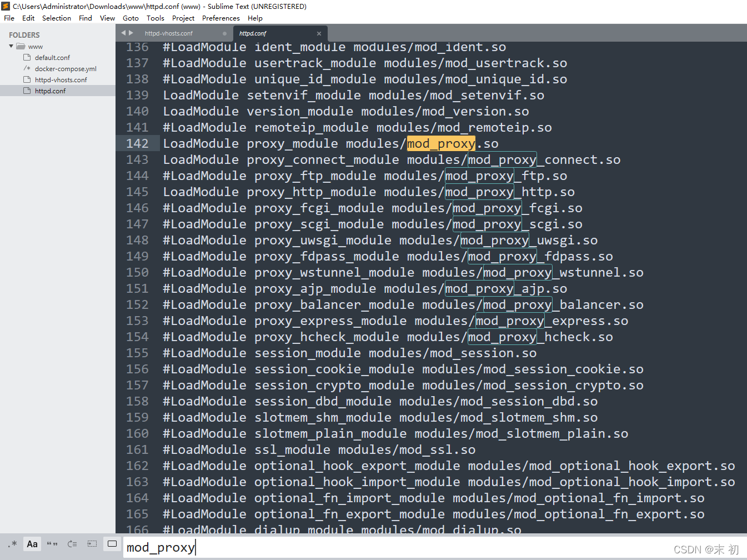This screenshot has width=747, height=560.
Task: Open the Tools menu
Action: [x=156, y=18]
